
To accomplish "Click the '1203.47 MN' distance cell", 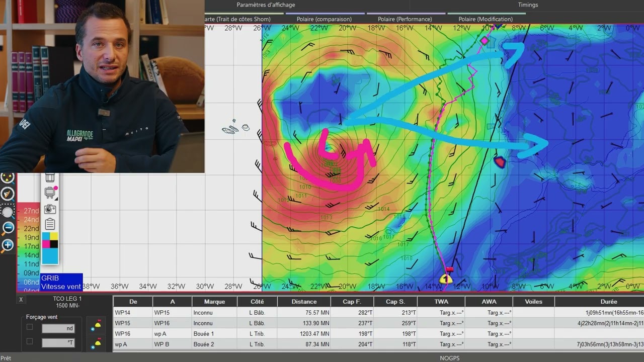I will (x=304, y=334).
